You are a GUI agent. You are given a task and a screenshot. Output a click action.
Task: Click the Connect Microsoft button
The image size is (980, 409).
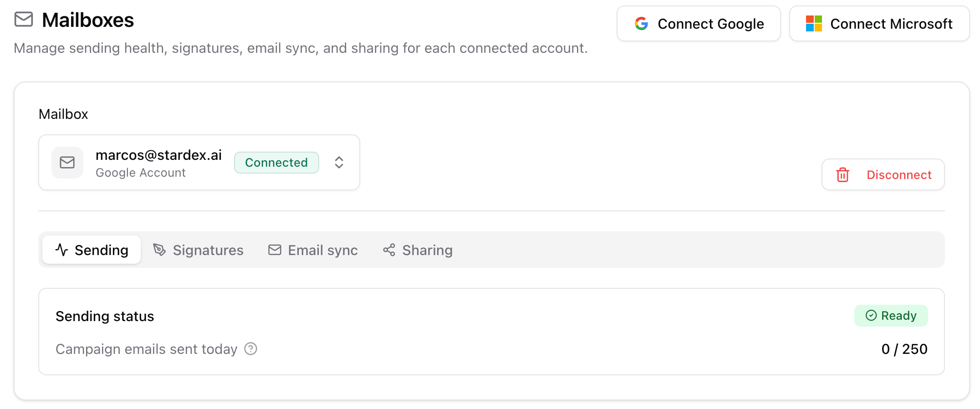tap(879, 24)
